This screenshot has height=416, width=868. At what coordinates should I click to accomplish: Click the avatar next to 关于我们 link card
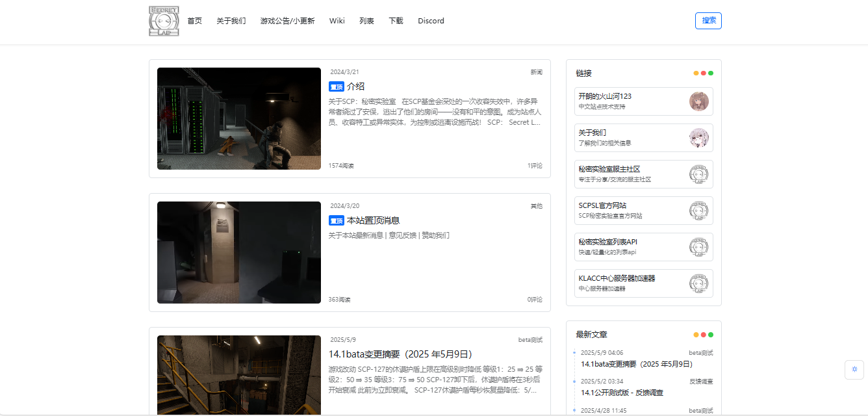point(700,138)
